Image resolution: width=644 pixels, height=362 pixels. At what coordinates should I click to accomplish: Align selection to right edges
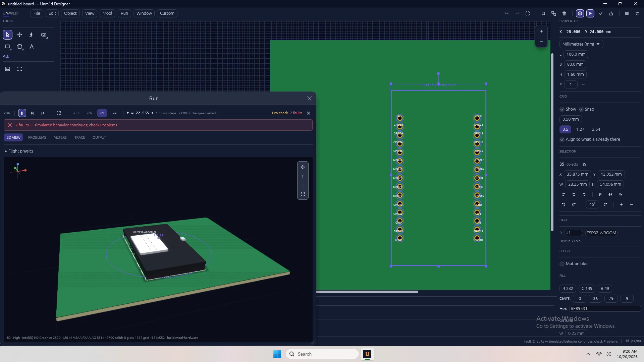click(584, 194)
